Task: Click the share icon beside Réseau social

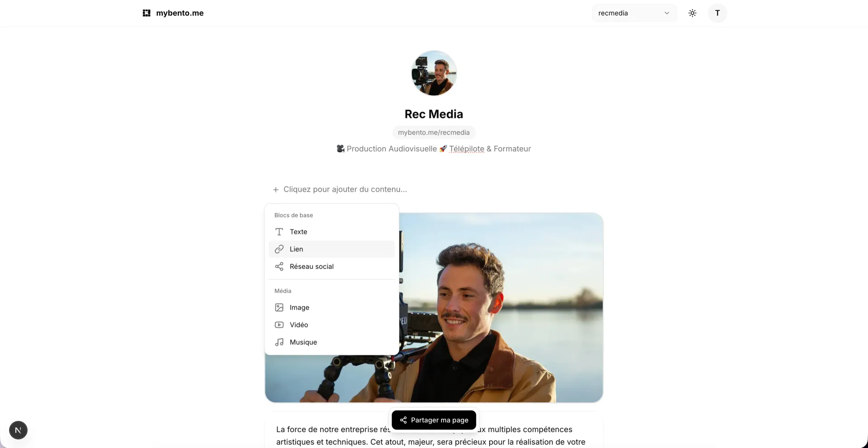Action: [279, 267]
